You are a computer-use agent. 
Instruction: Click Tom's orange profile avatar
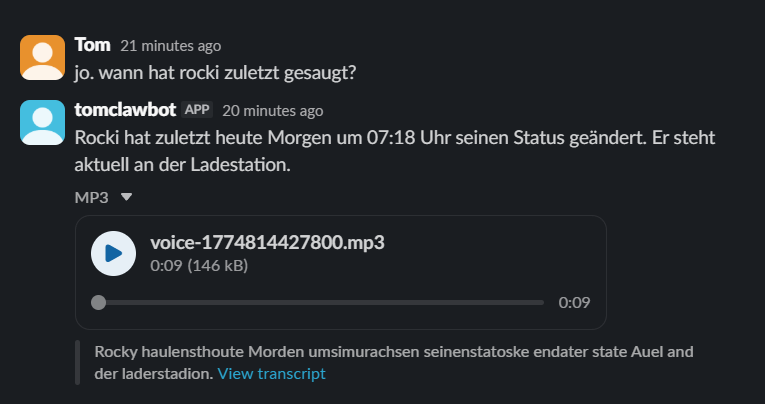pyautogui.click(x=42, y=57)
